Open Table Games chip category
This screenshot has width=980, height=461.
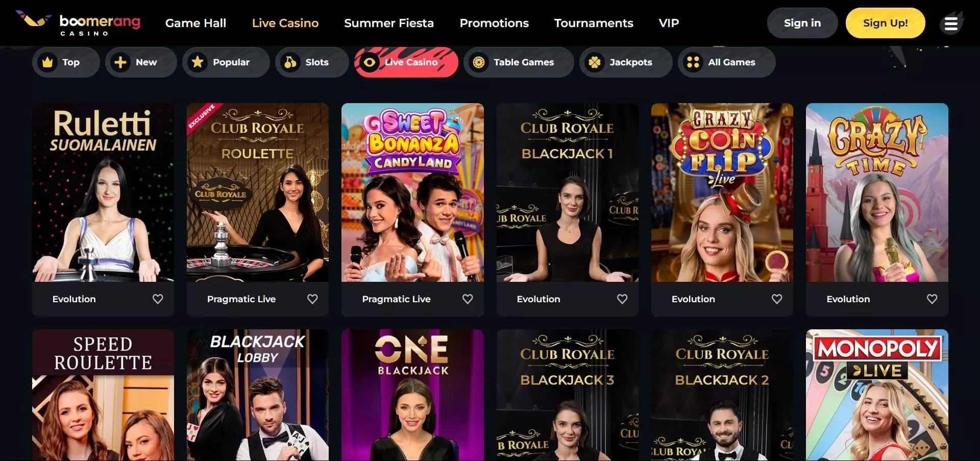pos(518,62)
